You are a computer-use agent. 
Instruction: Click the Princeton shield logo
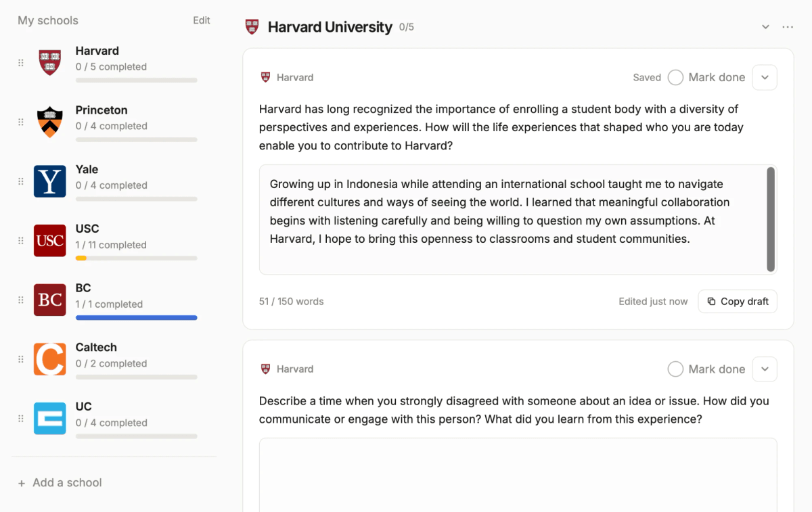(x=50, y=122)
